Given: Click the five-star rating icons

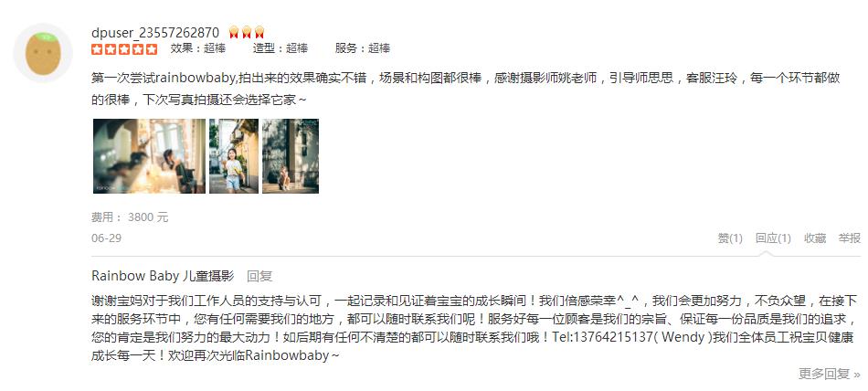Looking at the screenshot, I should tap(124, 48).
